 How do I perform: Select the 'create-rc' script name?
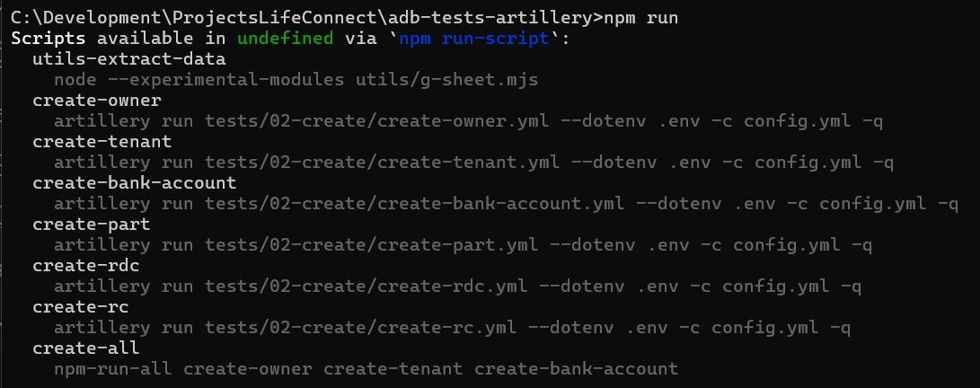(x=81, y=307)
